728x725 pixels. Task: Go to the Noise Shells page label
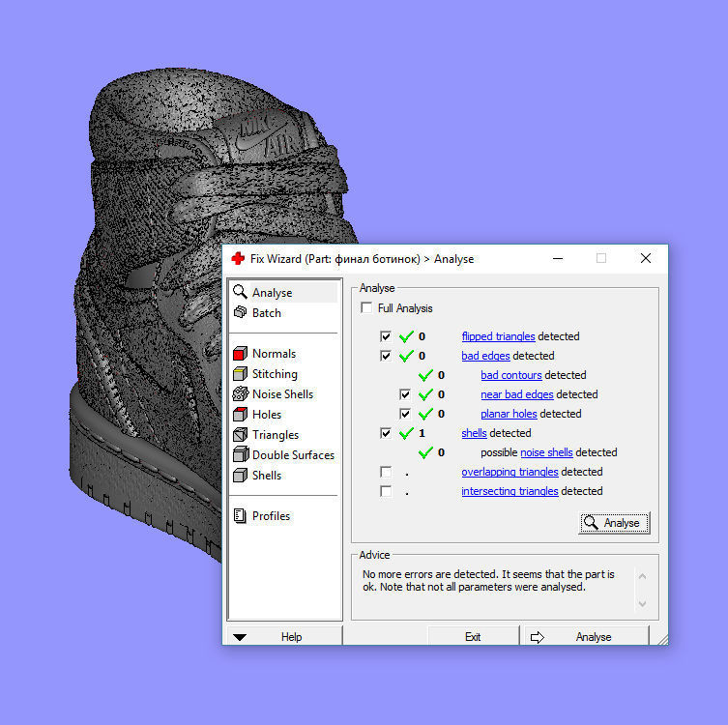(282, 394)
